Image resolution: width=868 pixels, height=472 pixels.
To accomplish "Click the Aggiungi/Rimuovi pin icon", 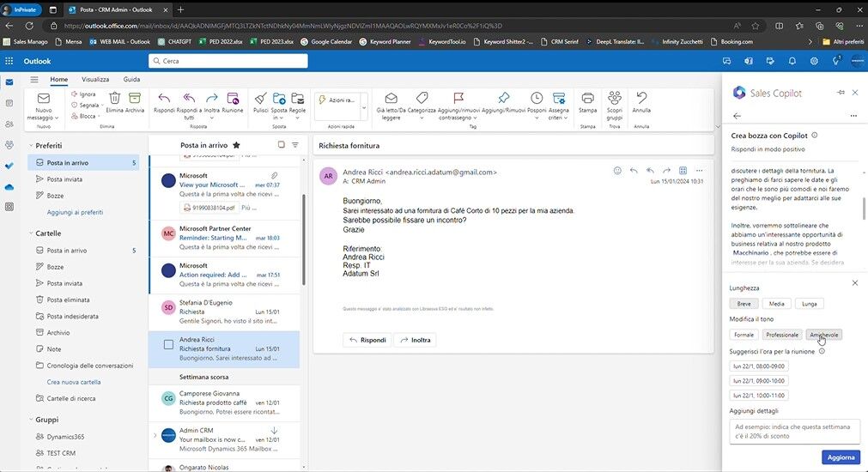I will pyautogui.click(x=503, y=98).
